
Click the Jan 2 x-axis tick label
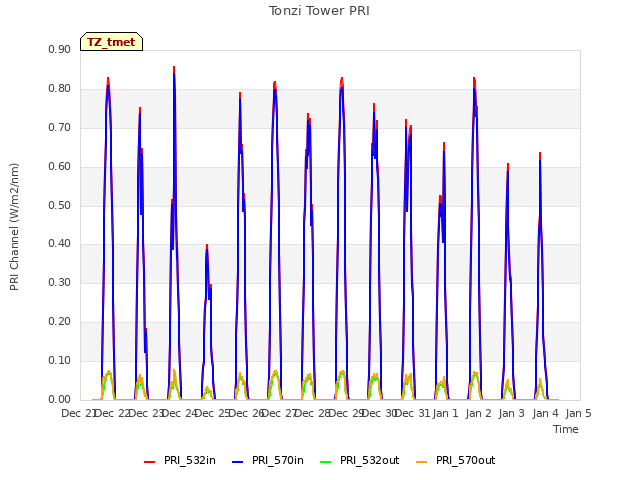[479, 413]
